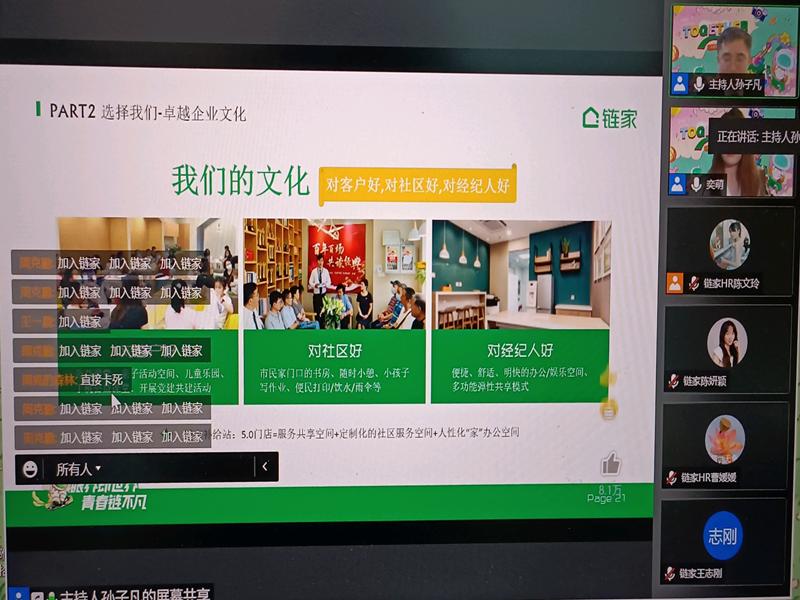800x600 pixels.
Task: Toggle muted mic icon for 链家HR陈文玲
Action: click(x=694, y=284)
